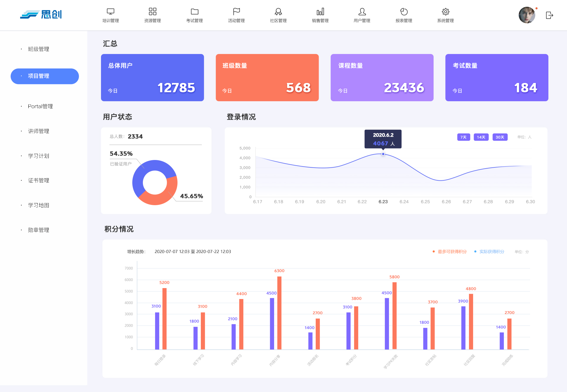Open the 总体用户 summary card
The image size is (567, 392).
point(152,78)
